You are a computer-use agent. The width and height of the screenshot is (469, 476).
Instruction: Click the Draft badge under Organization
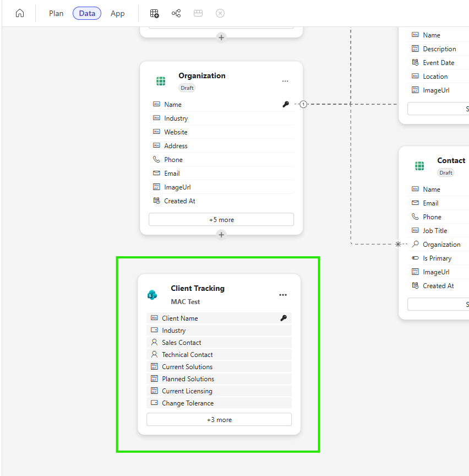187,88
